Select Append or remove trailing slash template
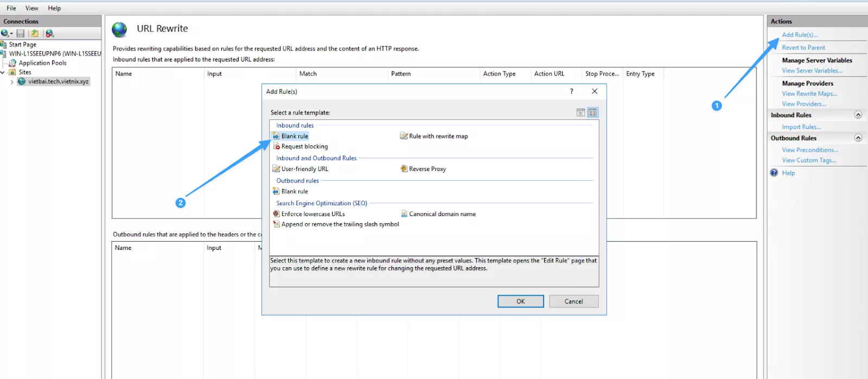Viewport: 868px width, 379px height. coord(340,224)
